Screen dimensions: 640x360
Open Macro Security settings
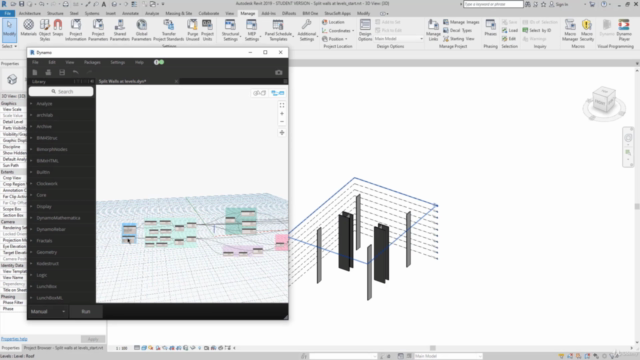click(587, 30)
